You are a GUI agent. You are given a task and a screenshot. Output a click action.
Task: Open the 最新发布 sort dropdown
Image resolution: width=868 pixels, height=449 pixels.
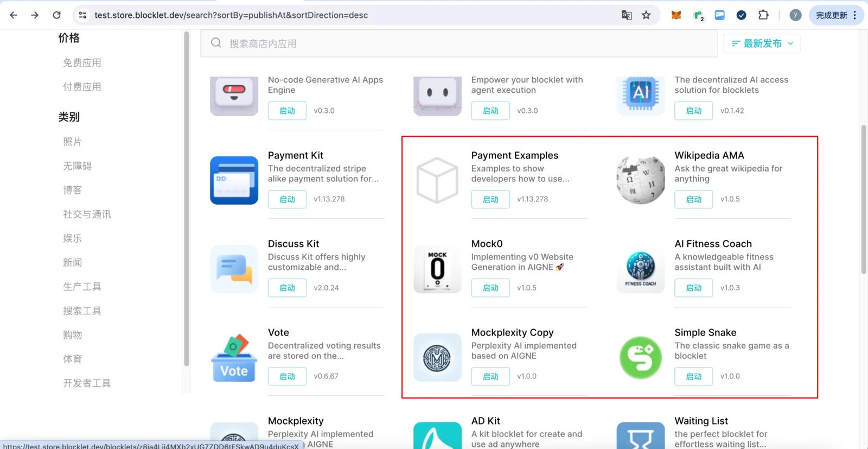click(762, 43)
